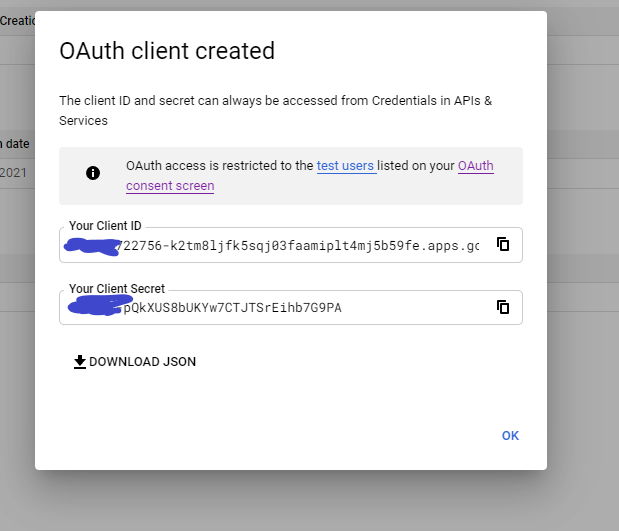Click "OAuth access is restricted" banner text
619x531 pixels.
pyautogui.click(x=219, y=166)
